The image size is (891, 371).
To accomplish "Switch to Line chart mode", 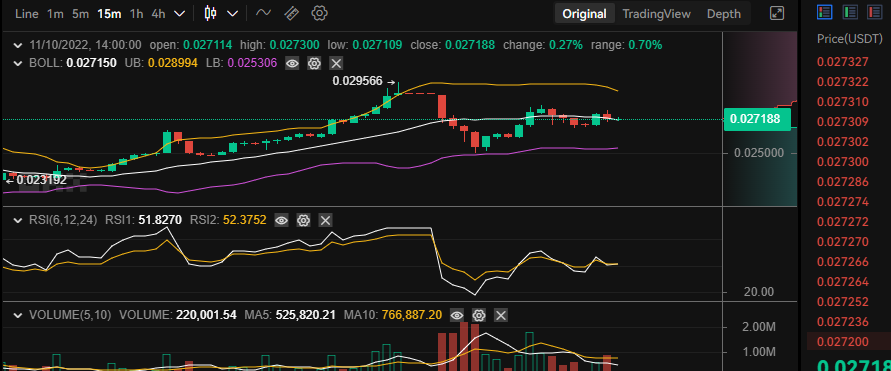I will (x=26, y=14).
